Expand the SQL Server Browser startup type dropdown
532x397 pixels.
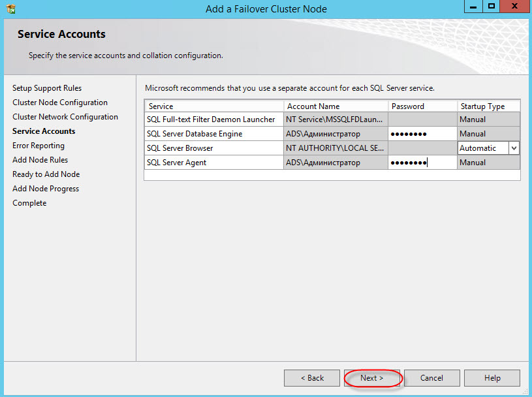pyautogui.click(x=514, y=148)
